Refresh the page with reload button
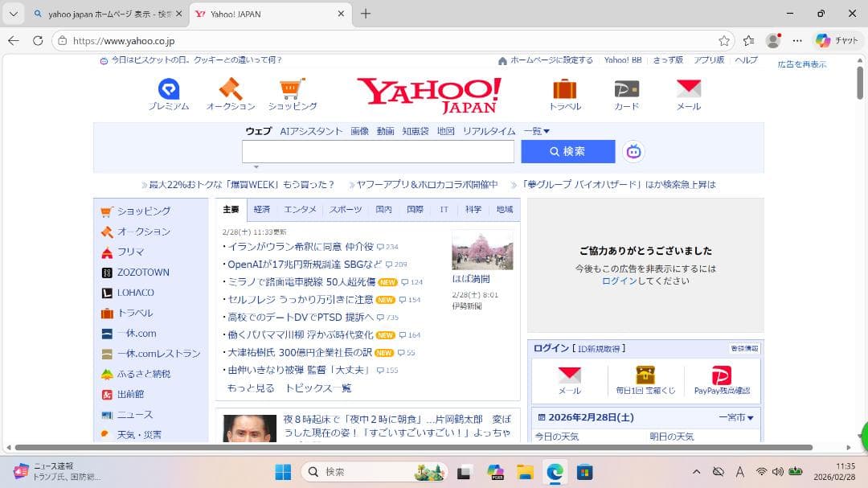Screen dimensions: 868x488 coord(38,40)
